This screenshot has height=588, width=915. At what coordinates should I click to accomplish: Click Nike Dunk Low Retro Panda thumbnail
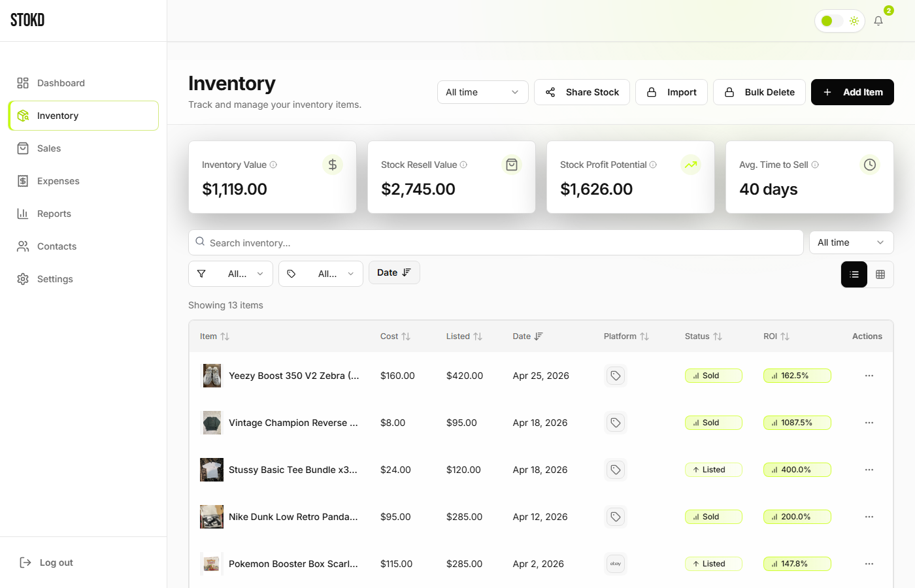click(212, 517)
